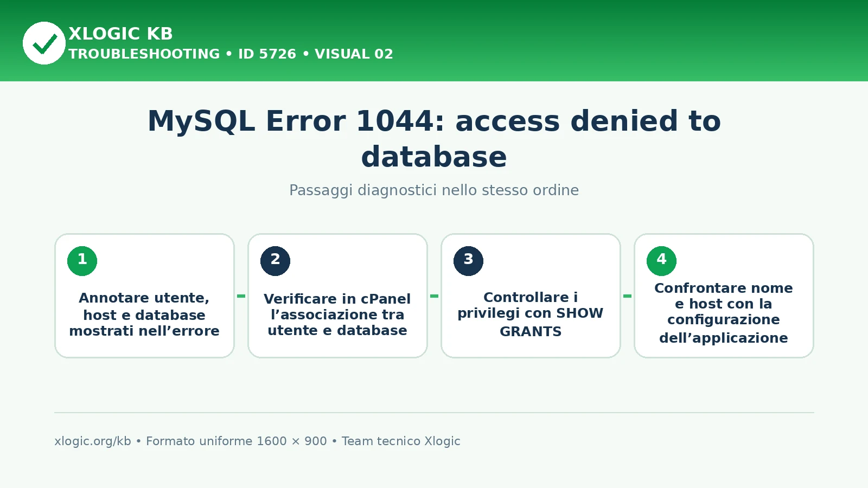Click the dark step 3 number badge

[468, 261]
